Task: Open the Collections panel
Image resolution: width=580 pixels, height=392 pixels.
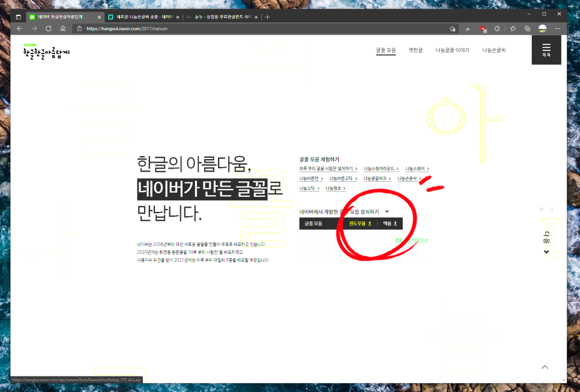Action: [x=528, y=28]
